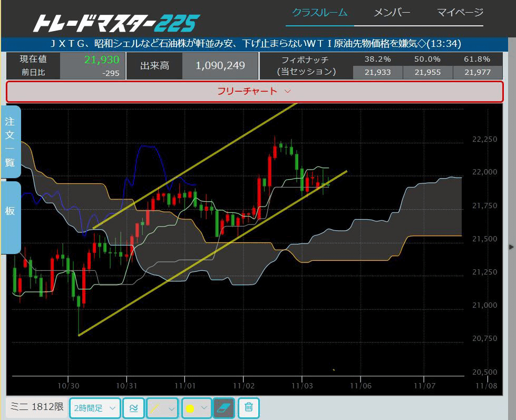The width and height of the screenshot is (516, 420).
Task: Click the indicator settings wave icon
Action: 133,408
